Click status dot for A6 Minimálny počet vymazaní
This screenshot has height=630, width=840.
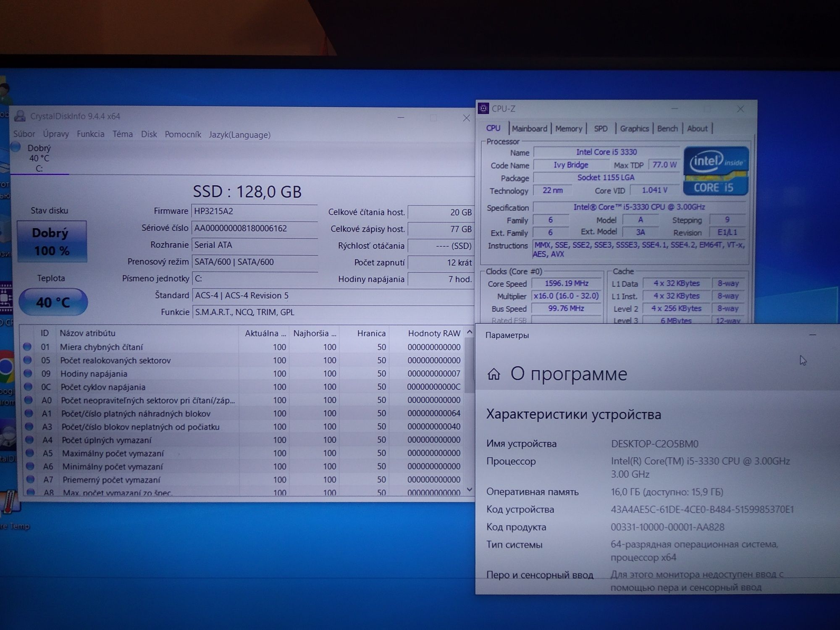[x=29, y=466]
